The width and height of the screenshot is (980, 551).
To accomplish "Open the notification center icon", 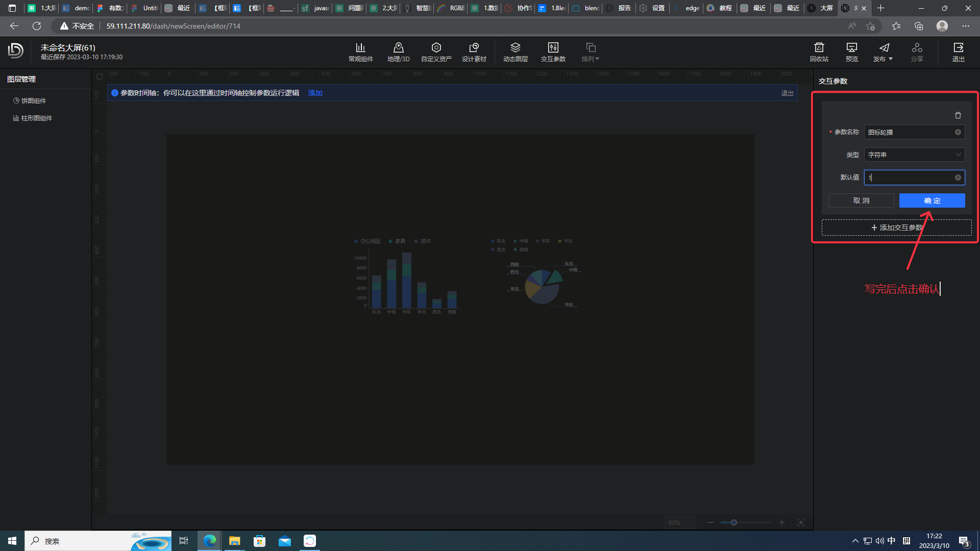I will click(964, 541).
